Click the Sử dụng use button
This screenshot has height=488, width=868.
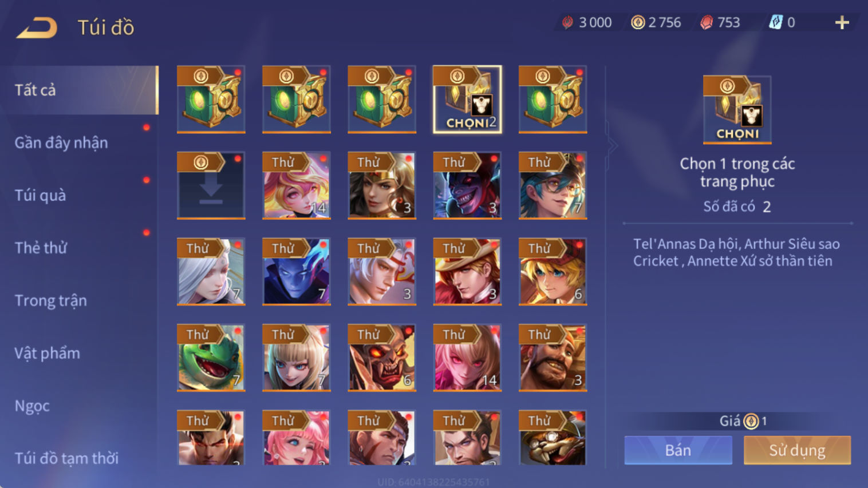pyautogui.click(x=797, y=450)
